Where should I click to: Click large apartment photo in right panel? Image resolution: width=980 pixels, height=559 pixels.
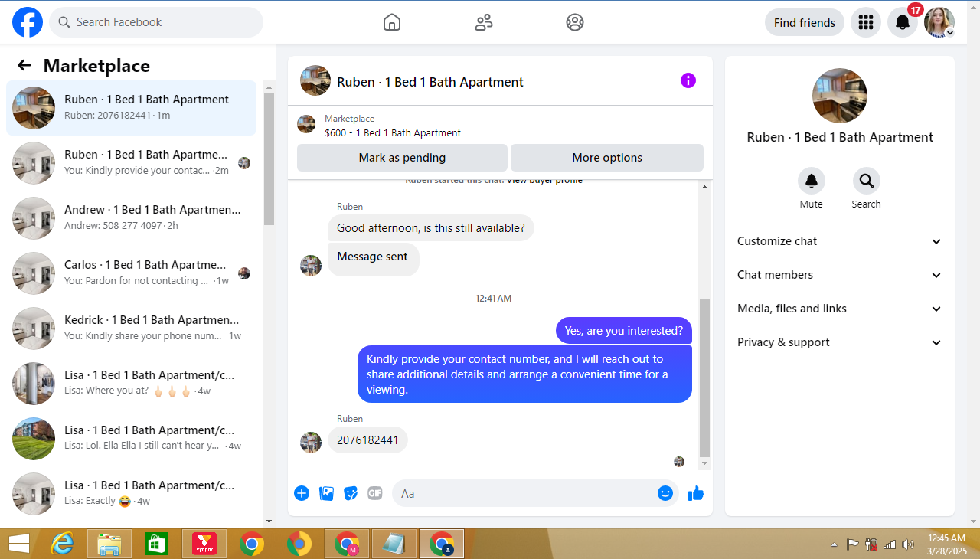coord(840,96)
